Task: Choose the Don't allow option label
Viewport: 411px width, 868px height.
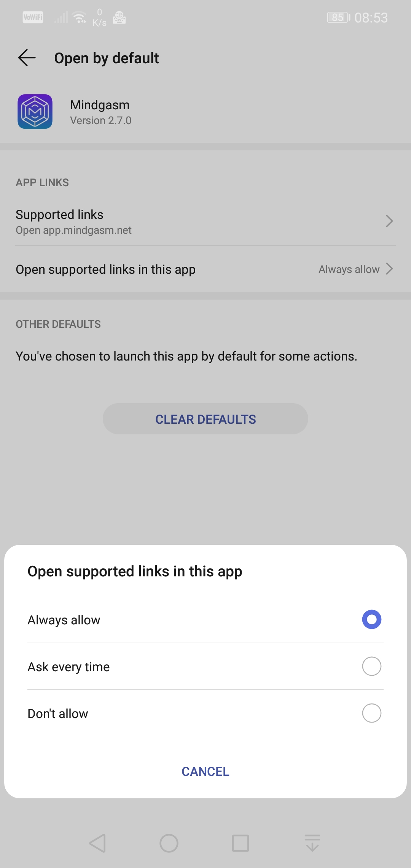Action: [58, 714]
